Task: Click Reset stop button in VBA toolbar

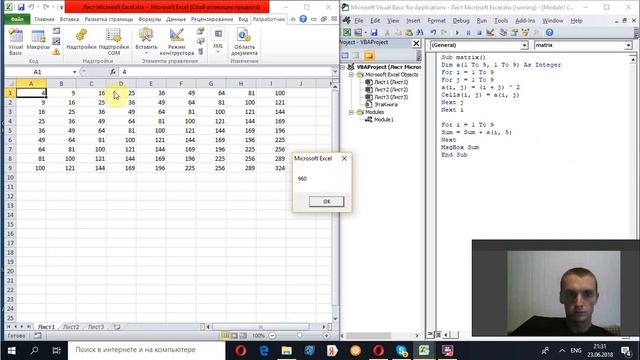Action: (x=479, y=32)
